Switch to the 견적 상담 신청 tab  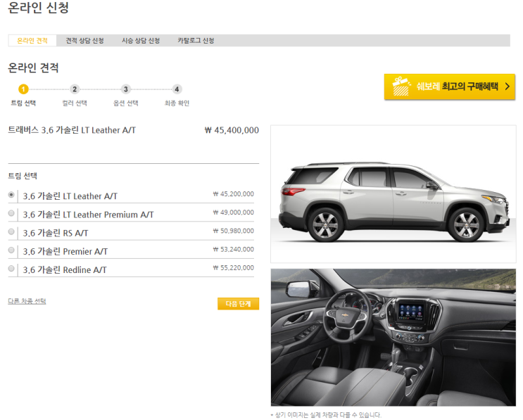click(84, 41)
